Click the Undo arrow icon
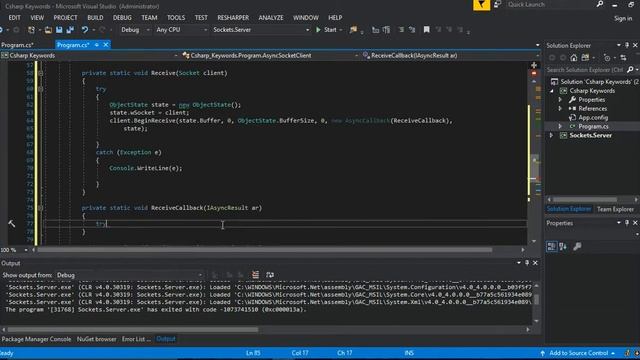 (x=84, y=30)
